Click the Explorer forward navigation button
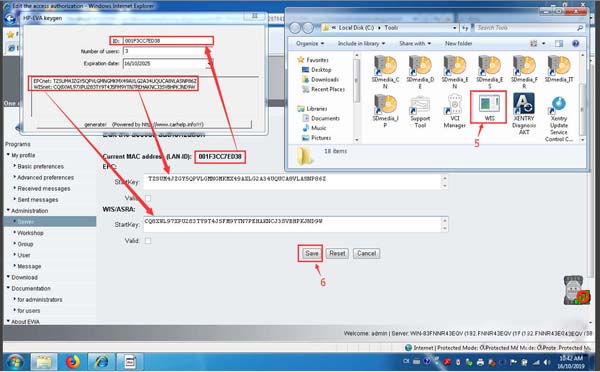Image resolution: width=600 pixels, height=372 pixels. click(308, 28)
